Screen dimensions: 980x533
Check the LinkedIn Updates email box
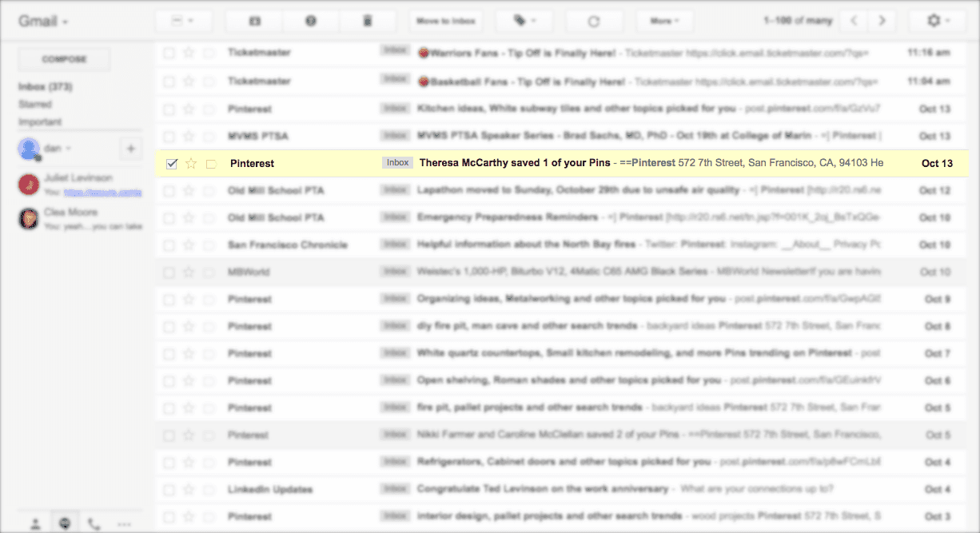click(x=169, y=489)
